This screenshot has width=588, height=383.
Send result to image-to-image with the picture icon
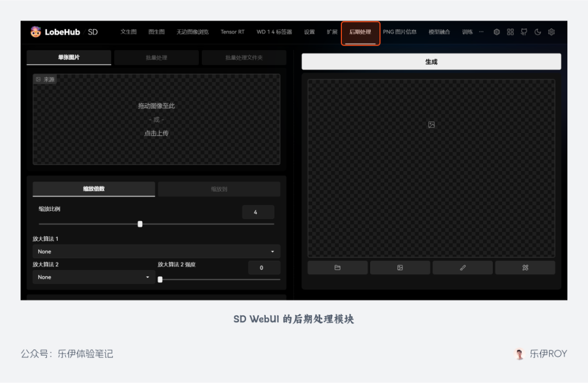tap(400, 268)
